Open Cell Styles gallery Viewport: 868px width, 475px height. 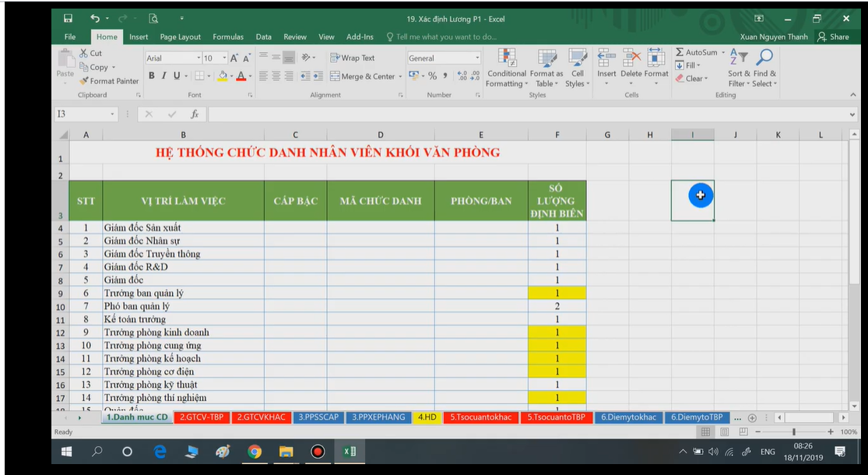(578, 68)
